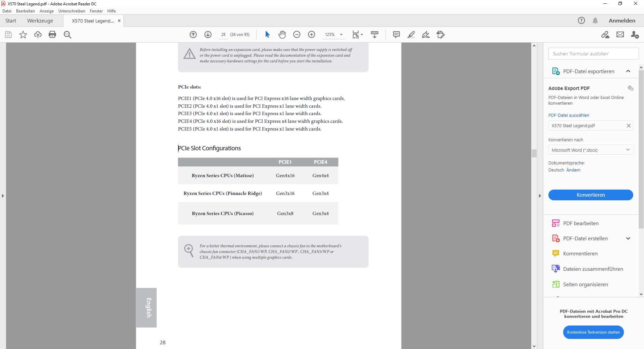The width and height of the screenshot is (644, 349).
Task: Click Kostenlose Testversion starten button
Action: 593,332
